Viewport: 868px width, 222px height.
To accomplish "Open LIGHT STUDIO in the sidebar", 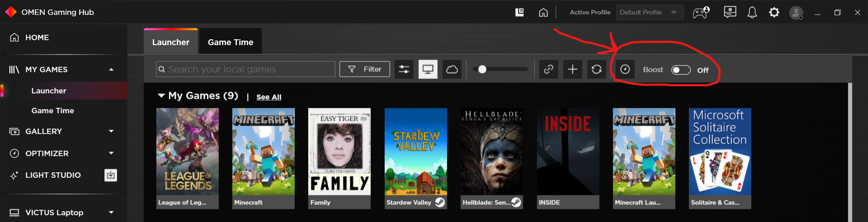I will 53,175.
